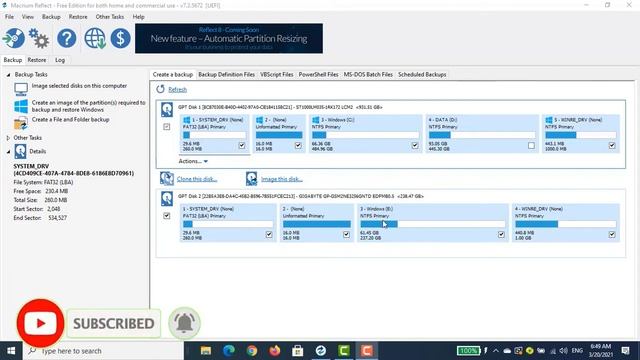Click Create a File and Folder backup

71,120
